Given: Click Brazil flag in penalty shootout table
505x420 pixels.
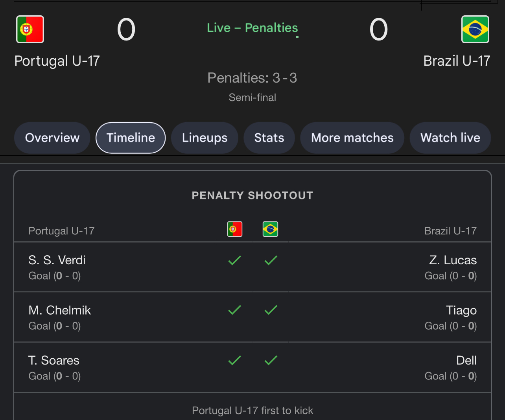Looking at the screenshot, I should point(270,229).
